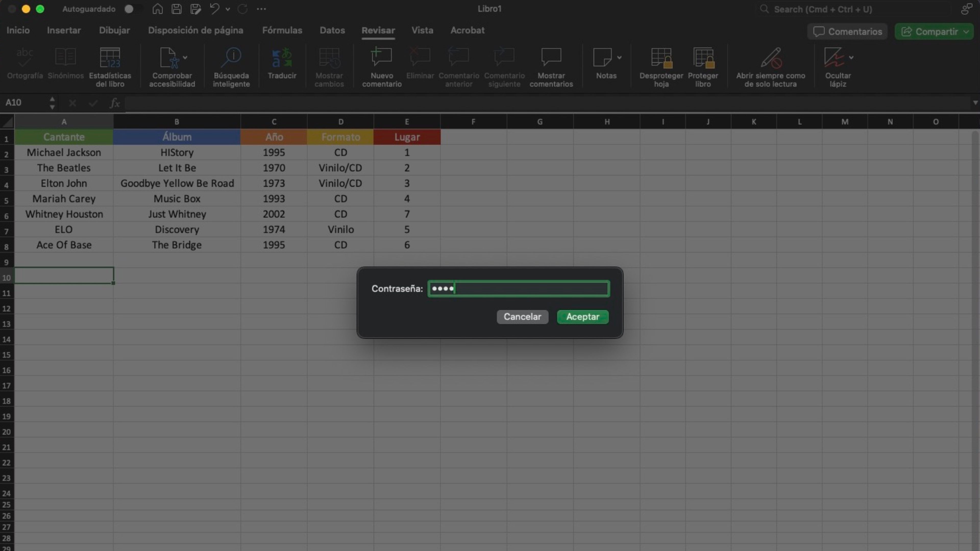Click Aceptar in the password dialog
980x551 pixels.
(x=582, y=317)
